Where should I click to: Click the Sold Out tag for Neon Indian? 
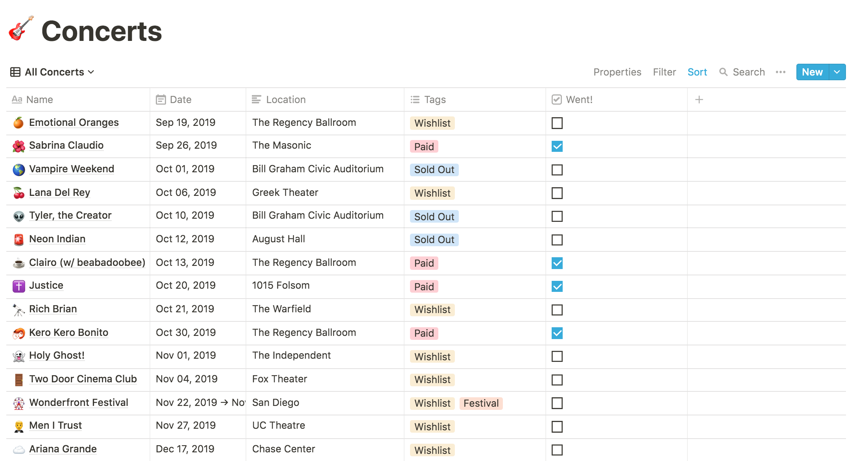click(434, 240)
